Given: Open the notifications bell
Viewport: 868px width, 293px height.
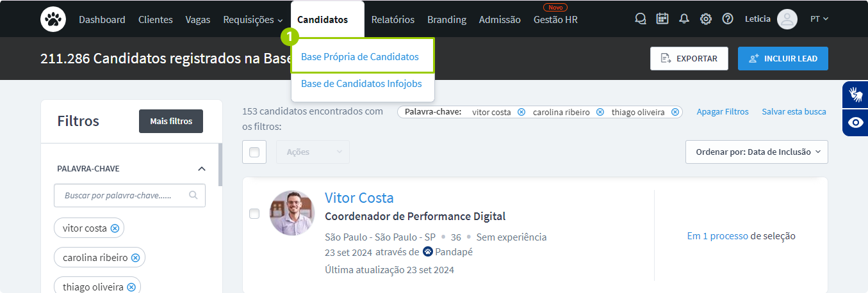Looking at the screenshot, I should tap(684, 19).
